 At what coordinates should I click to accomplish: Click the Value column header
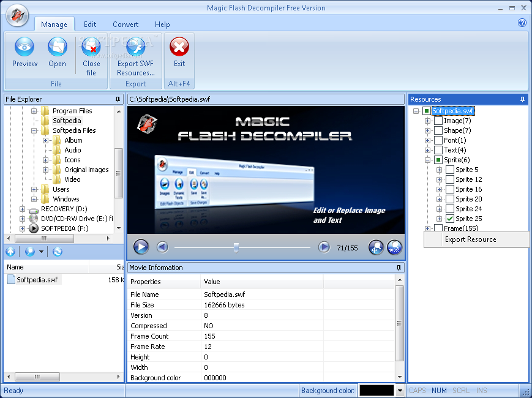click(261, 282)
